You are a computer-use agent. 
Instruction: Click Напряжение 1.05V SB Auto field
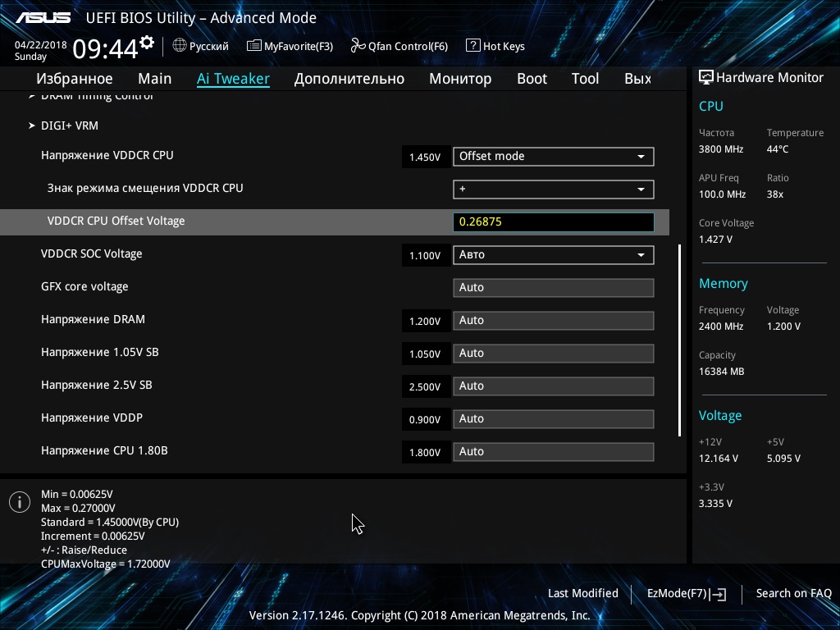click(554, 354)
